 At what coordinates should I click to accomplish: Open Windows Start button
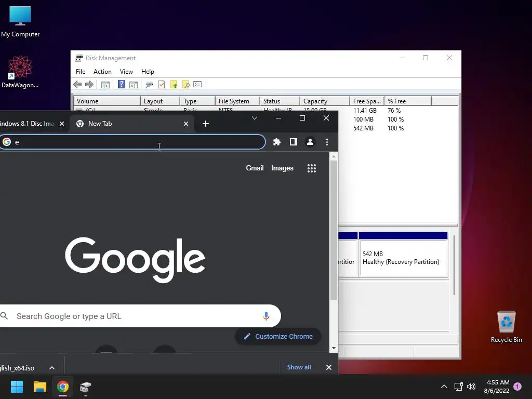[17, 387]
